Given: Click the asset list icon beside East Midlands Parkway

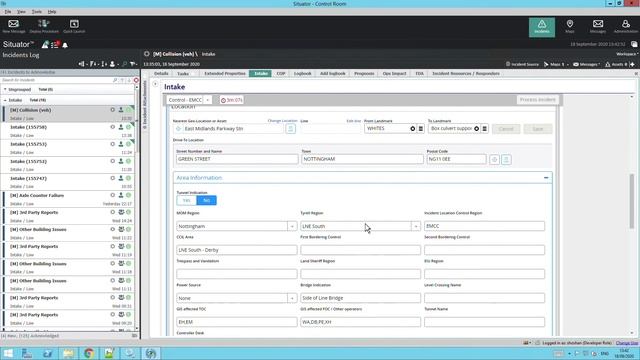Looking at the screenshot, I should 291,129.
